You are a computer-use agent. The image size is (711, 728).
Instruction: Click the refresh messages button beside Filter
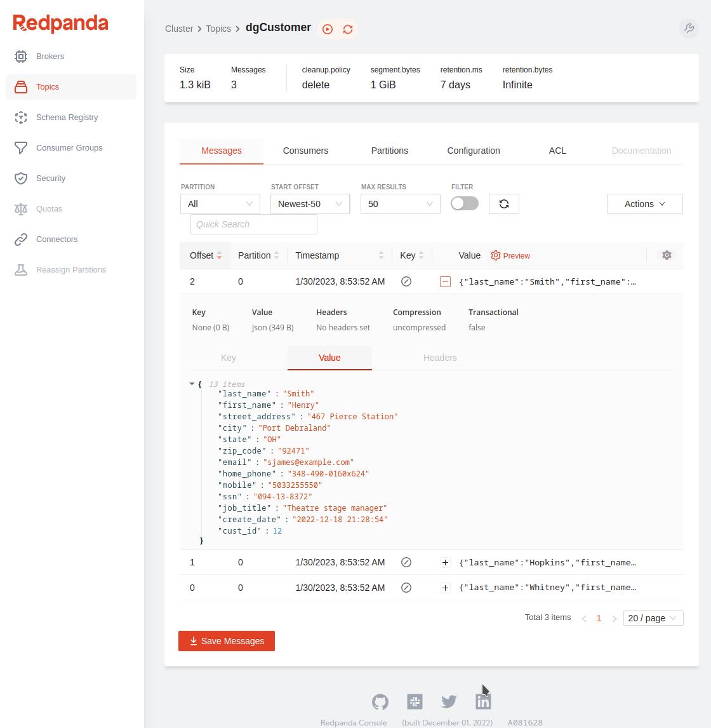(x=504, y=204)
